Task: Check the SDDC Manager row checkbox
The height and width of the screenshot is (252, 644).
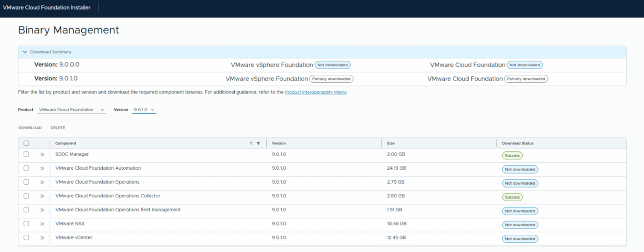Action: [x=26, y=154]
